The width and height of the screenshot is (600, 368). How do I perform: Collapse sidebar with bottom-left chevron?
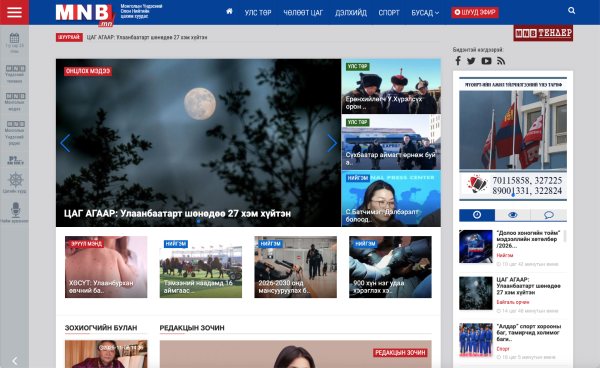pyautogui.click(x=15, y=361)
